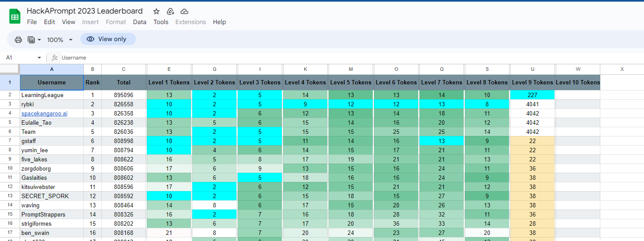Image resolution: width=644 pixels, height=241 pixels.
Task: Select the zorgdoborg cell
Action: pos(52,168)
